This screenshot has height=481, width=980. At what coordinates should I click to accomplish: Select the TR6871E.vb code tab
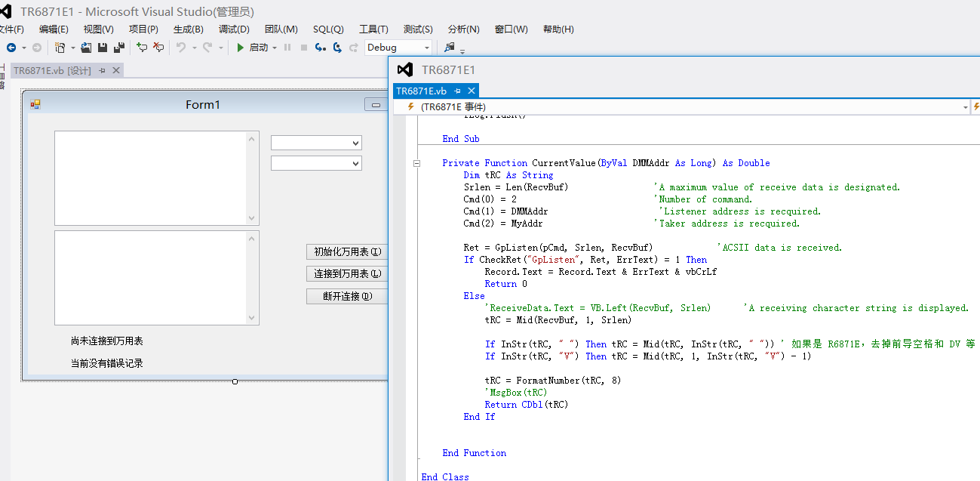click(421, 91)
